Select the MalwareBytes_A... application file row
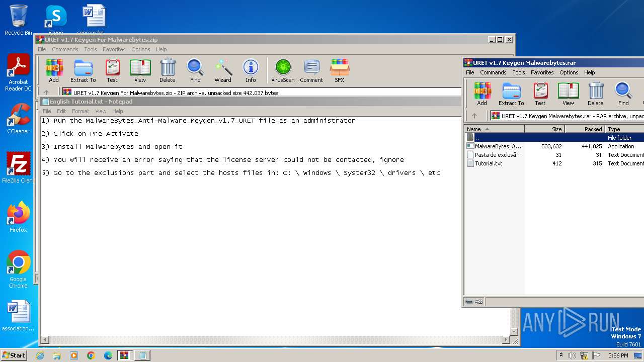Image resolution: width=644 pixels, height=362 pixels. point(554,146)
